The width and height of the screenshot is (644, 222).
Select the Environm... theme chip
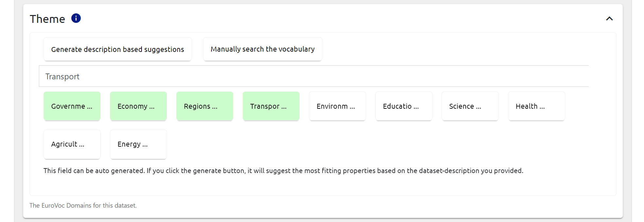337,106
